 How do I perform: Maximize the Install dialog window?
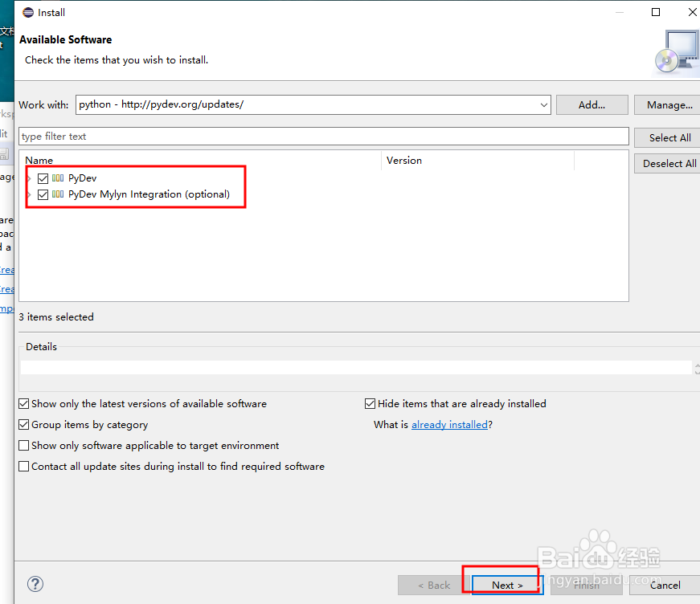(656, 12)
